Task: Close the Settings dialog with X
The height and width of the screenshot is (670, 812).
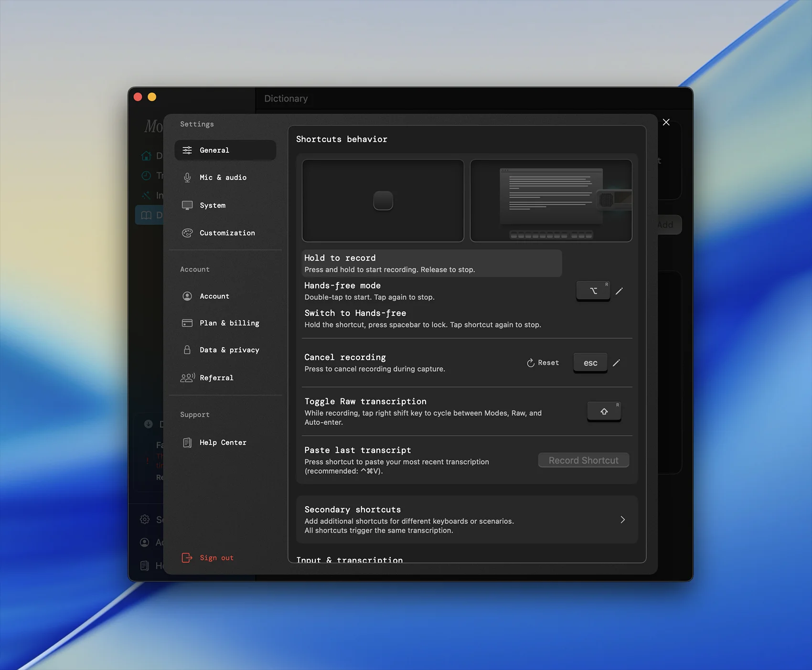Action: 666,122
